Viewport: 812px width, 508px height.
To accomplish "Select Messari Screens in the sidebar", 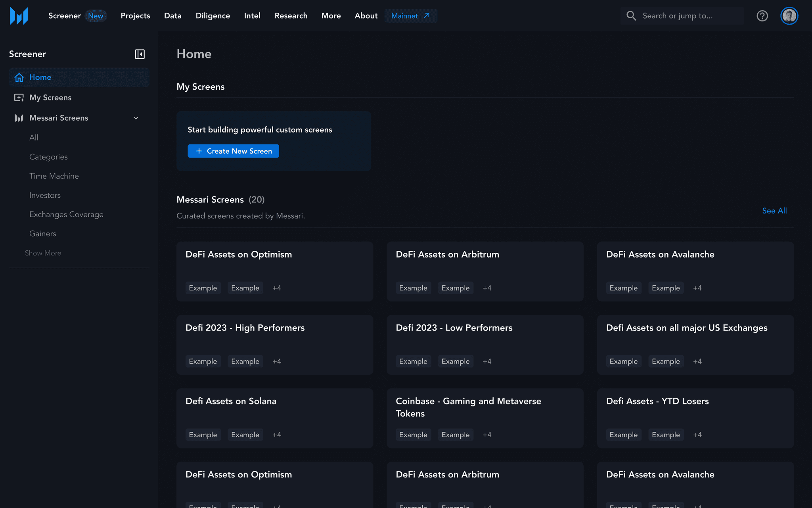I will tap(79, 118).
